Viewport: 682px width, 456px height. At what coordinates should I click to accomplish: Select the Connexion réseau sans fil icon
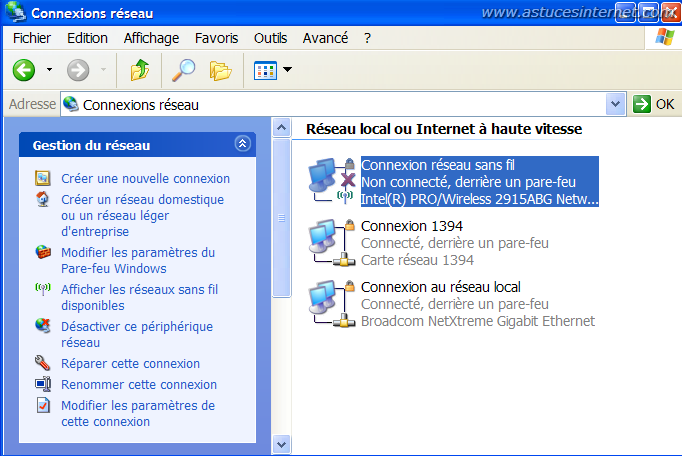[331, 182]
